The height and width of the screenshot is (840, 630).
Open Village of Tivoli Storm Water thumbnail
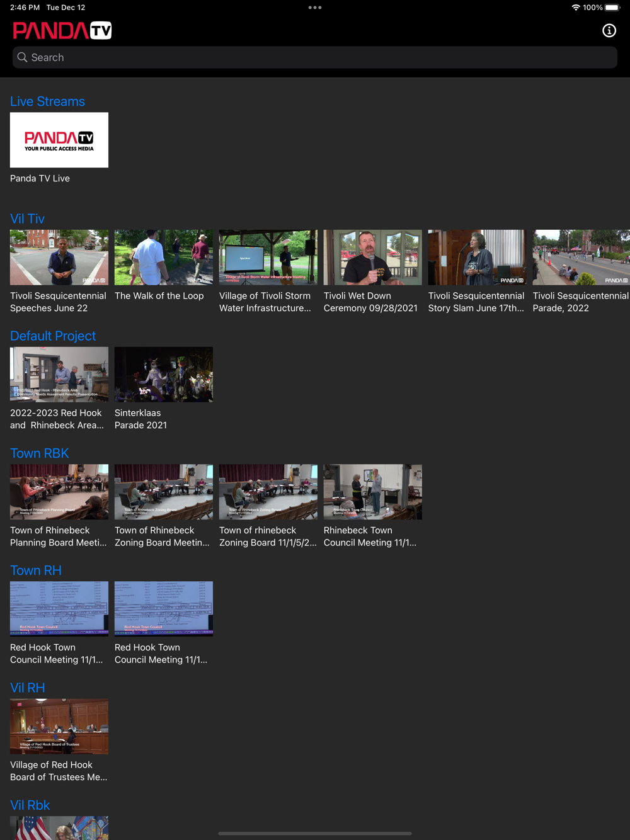point(268,258)
